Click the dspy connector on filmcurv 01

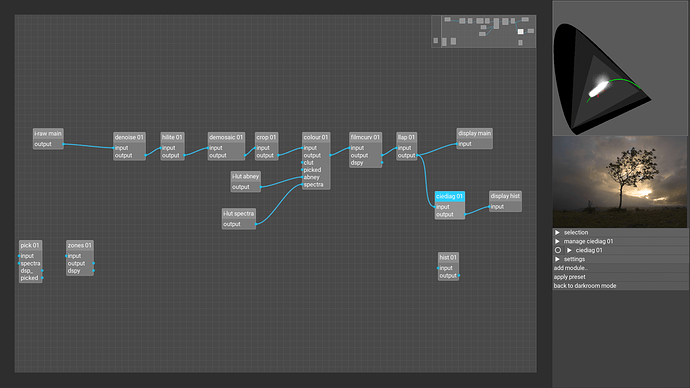(x=382, y=163)
